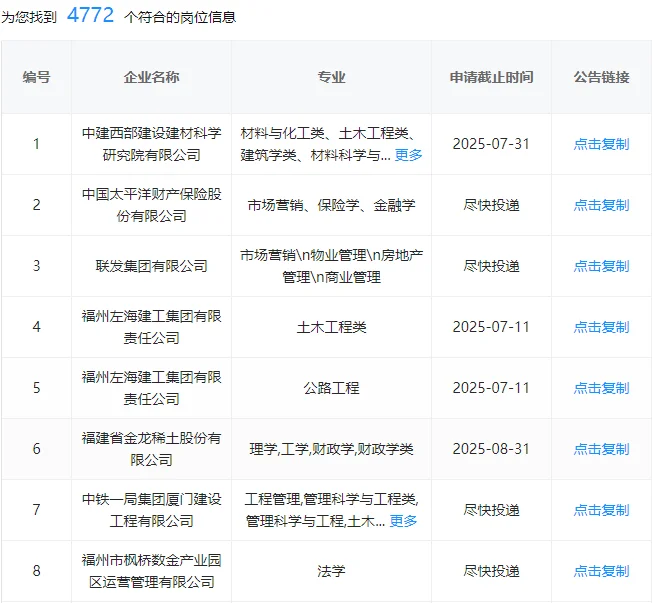The image size is (652, 603).
Task: Select 福州左海建工集团 in row 4
Action: [x=151, y=327]
